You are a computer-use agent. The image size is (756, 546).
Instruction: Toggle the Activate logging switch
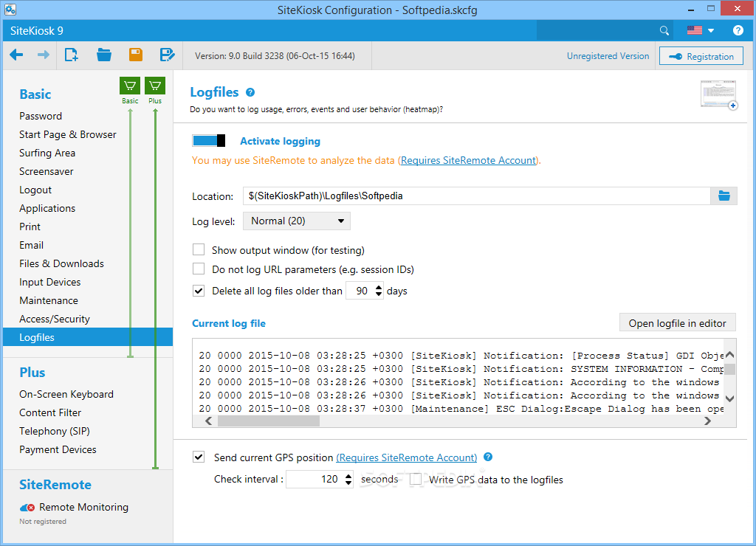(x=208, y=141)
